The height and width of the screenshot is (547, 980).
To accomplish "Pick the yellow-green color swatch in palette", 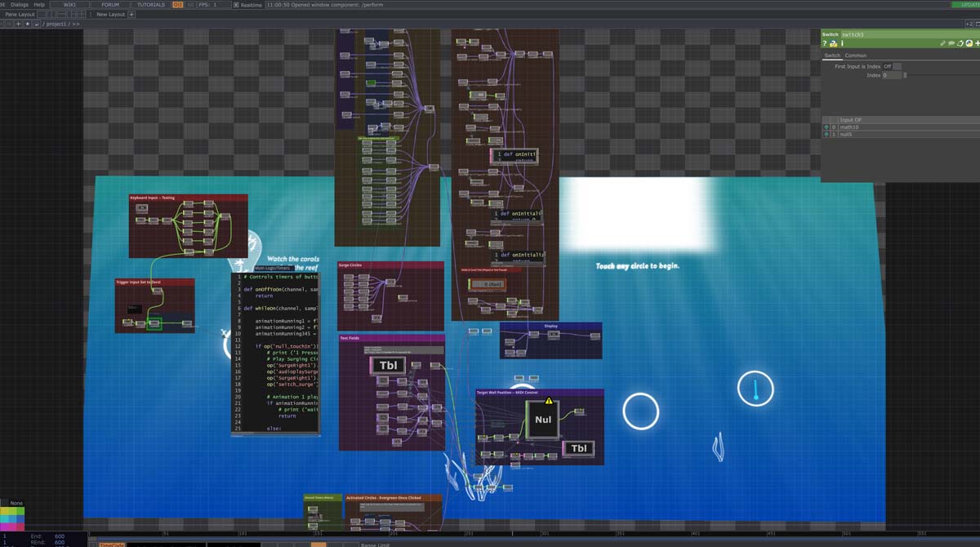I will tap(12, 511).
